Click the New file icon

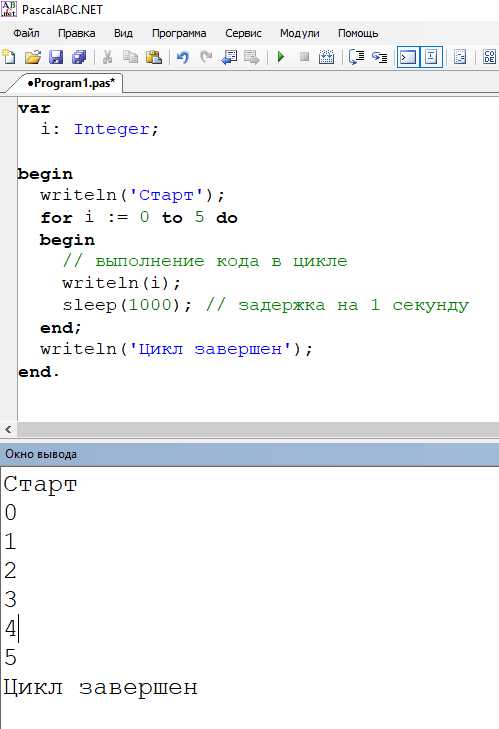click(x=9, y=57)
